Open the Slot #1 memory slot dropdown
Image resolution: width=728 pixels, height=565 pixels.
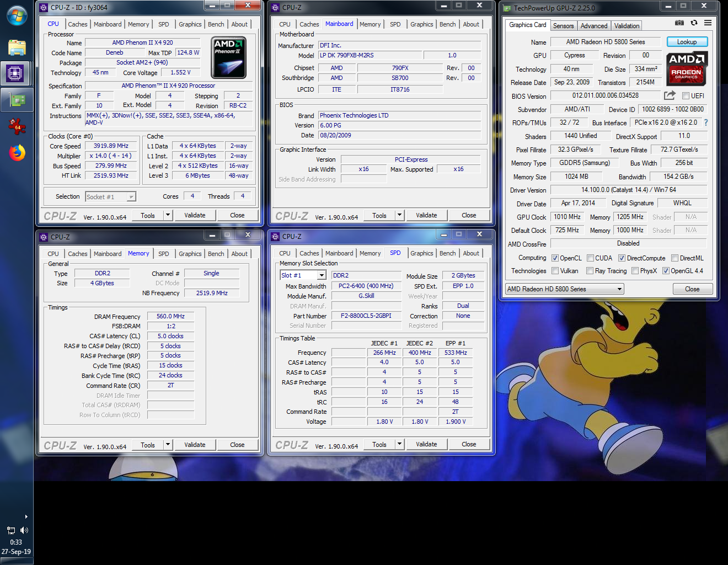click(x=322, y=275)
